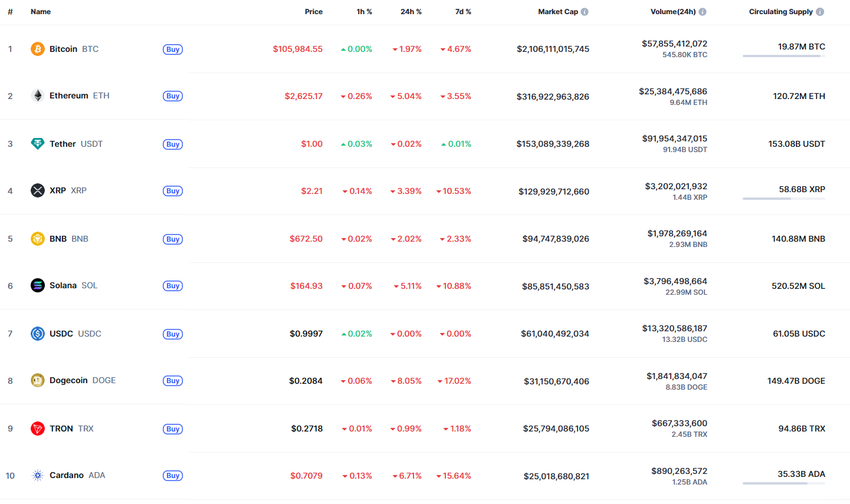Sort the table by 7d % column
This screenshot has height=504, width=850.
[x=463, y=12]
